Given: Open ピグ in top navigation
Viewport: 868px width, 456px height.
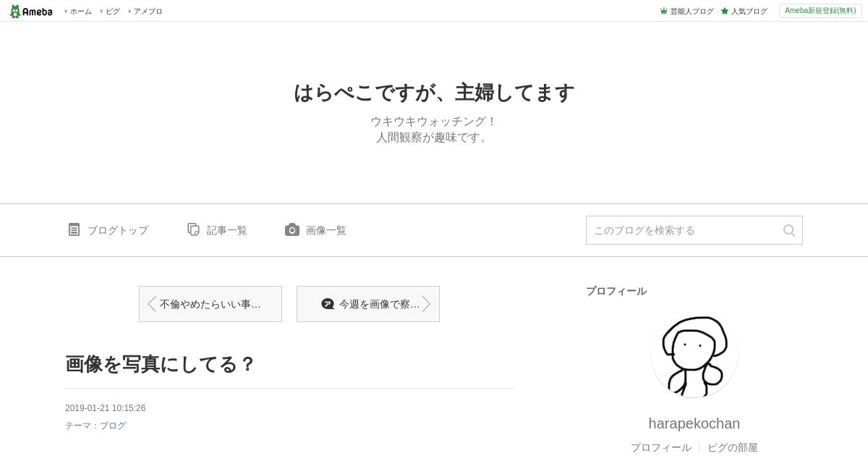Looking at the screenshot, I should (112, 11).
